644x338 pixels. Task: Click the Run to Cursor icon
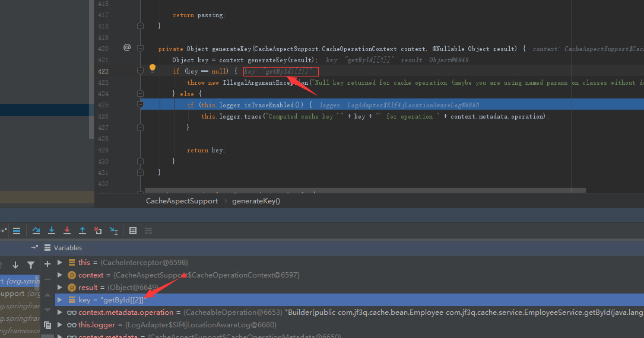(x=114, y=231)
